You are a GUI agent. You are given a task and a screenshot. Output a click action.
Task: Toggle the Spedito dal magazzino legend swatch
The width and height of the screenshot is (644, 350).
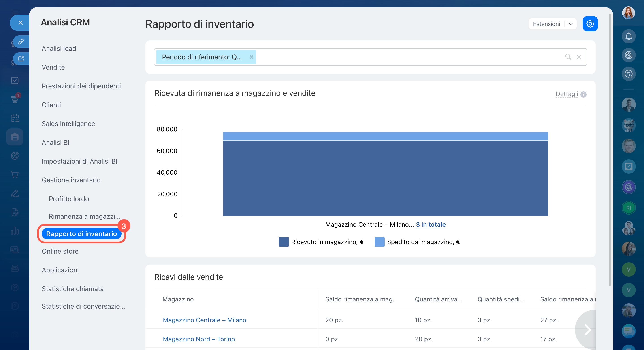[379, 242]
